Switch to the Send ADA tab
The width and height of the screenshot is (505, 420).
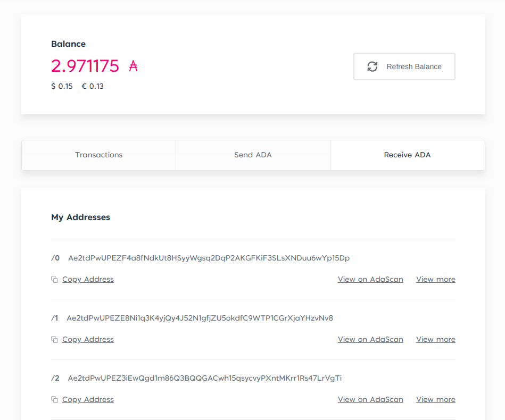click(x=253, y=155)
